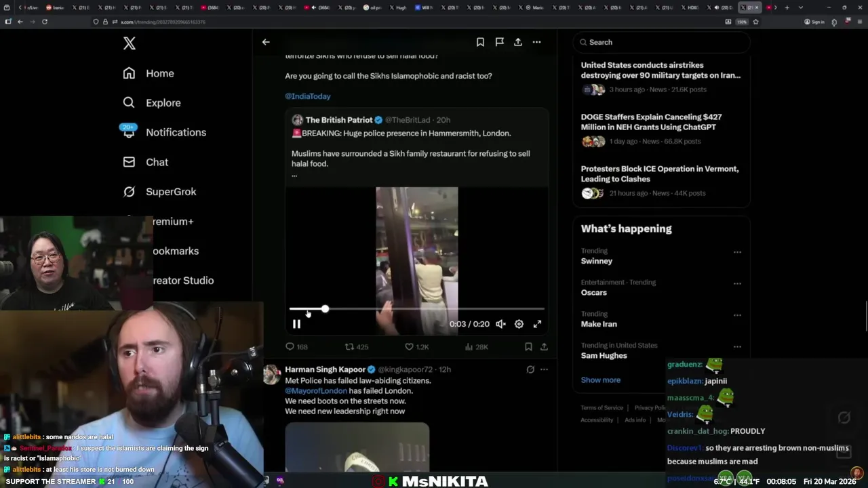Open the browser tab list dropdown arrow
The width and height of the screenshot is (868, 488).
(x=801, y=7)
